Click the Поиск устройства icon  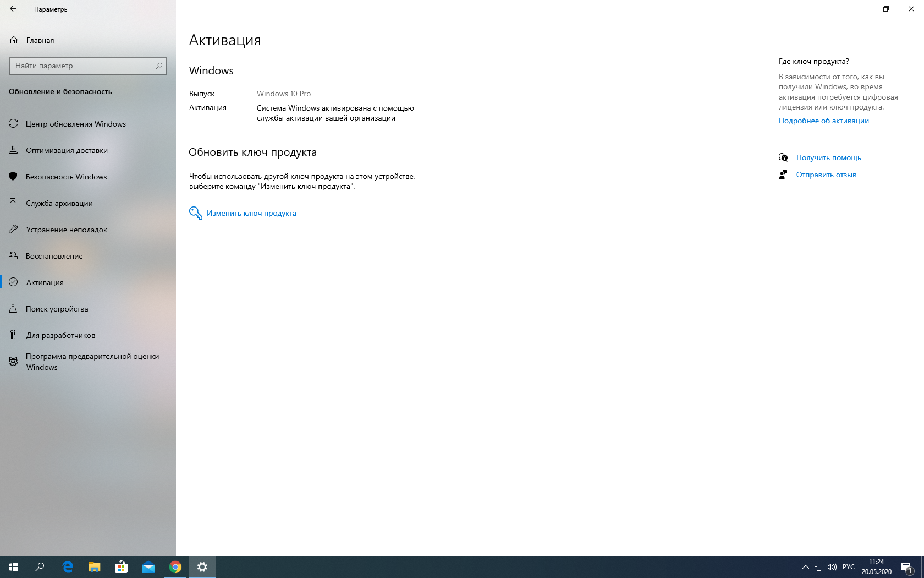click(x=13, y=309)
